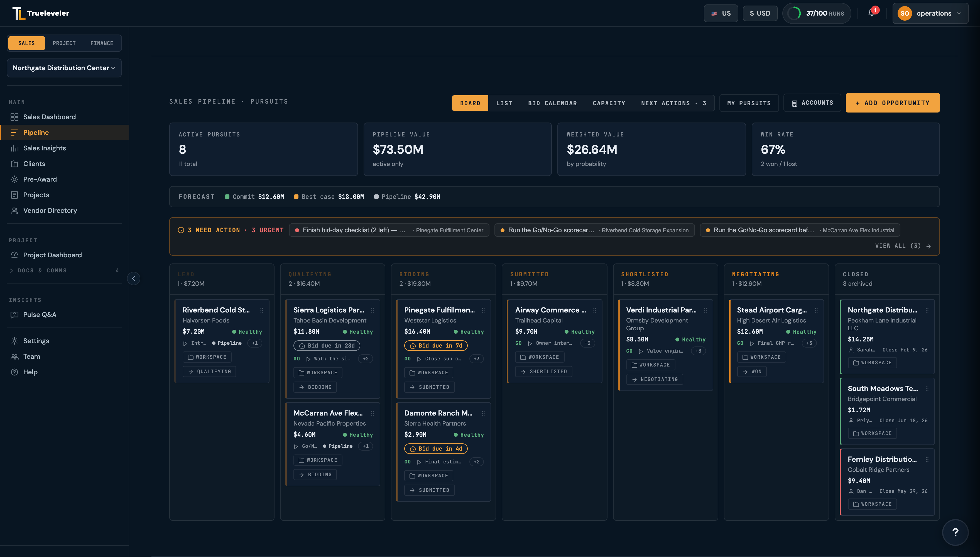Click drag handle on Damonte Ranch card
Screen dimensions: 980x557
pyautogui.click(x=483, y=413)
